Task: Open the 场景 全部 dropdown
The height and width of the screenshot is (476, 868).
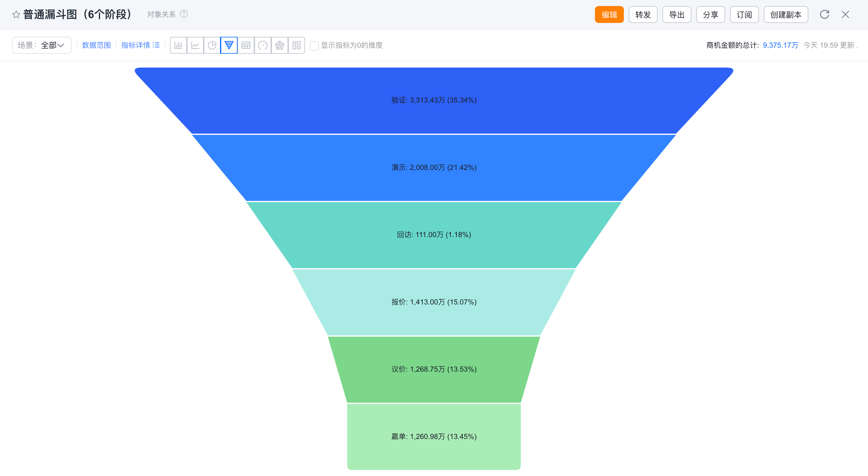Action: click(42, 45)
